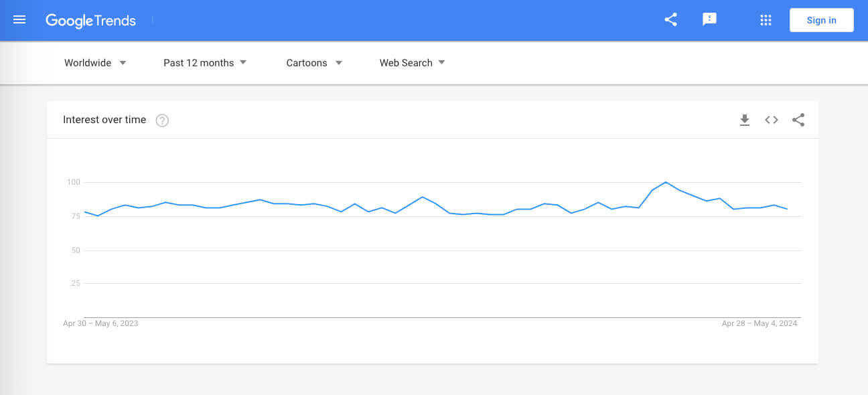Image resolution: width=868 pixels, height=395 pixels.
Task: Click the Interest over time heading
Action: point(104,120)
